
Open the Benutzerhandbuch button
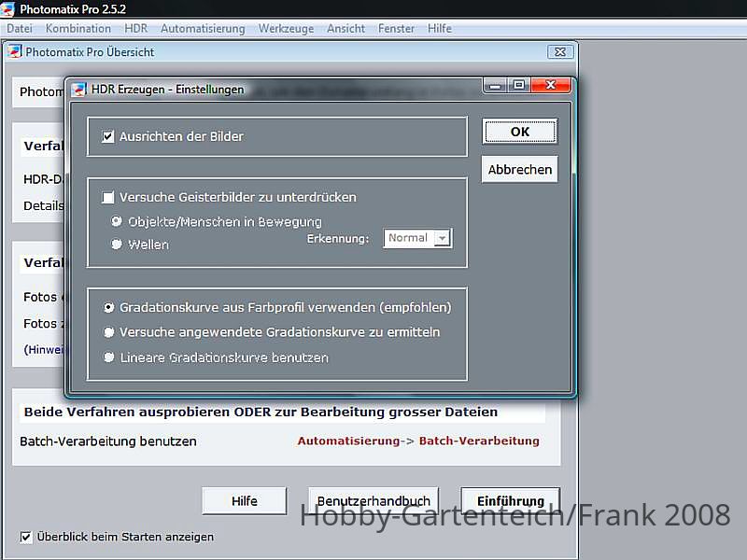pyautogui.click(x=373, y=501)
